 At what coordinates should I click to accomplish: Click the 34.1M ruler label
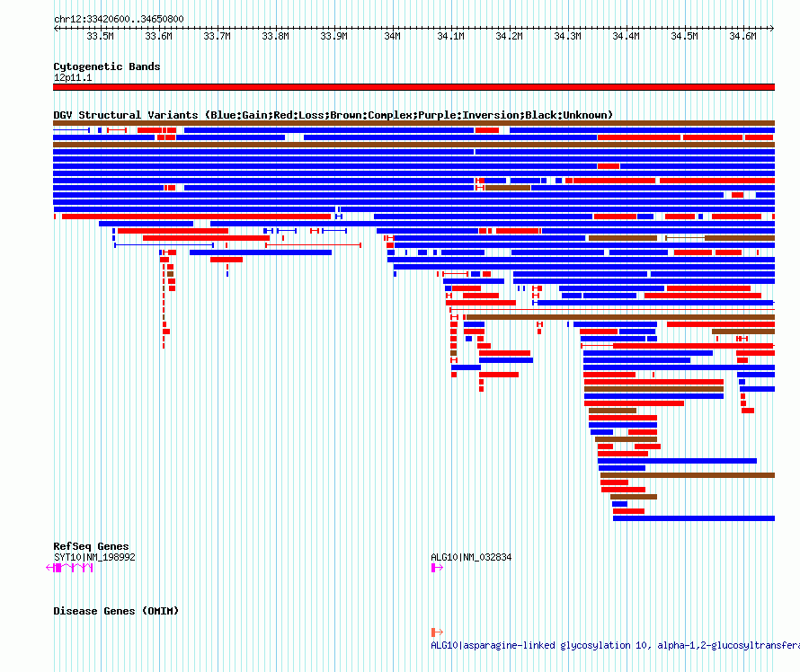(x=450, y=36)
